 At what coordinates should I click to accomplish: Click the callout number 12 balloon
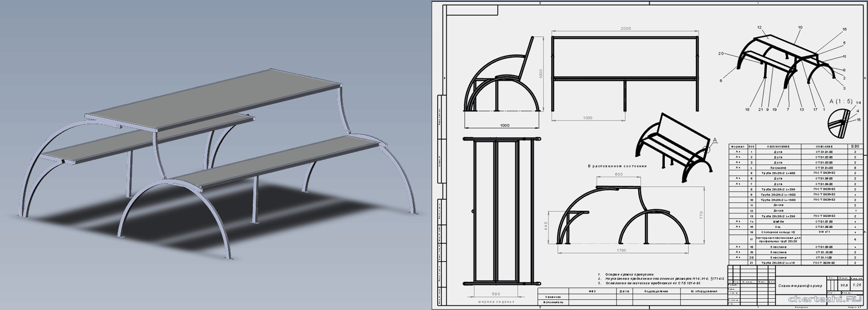tap(759, 27)
